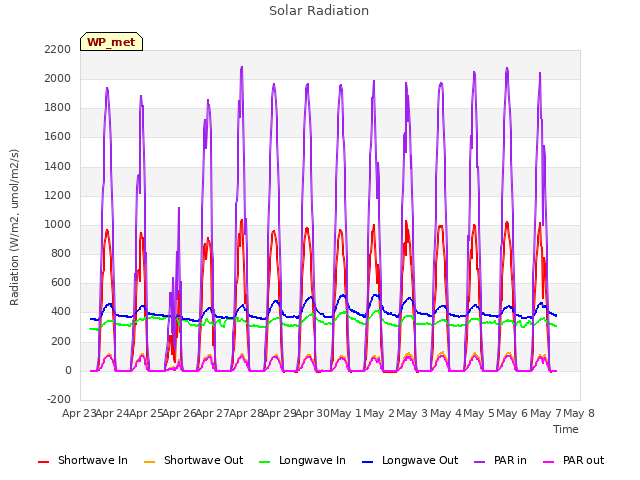
Task: Click the blue Longwave Out legend swatch
Action: click(368, 462)
